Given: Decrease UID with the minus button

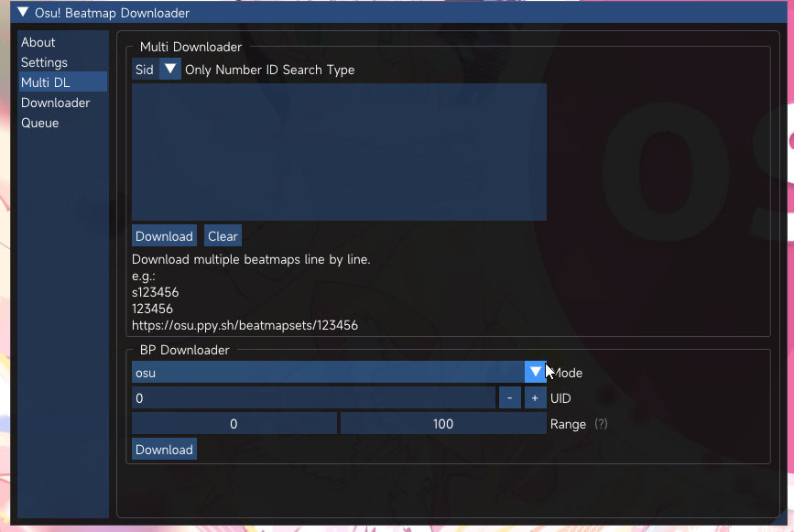Looking at the screenshot, I should tap(510, 398).
